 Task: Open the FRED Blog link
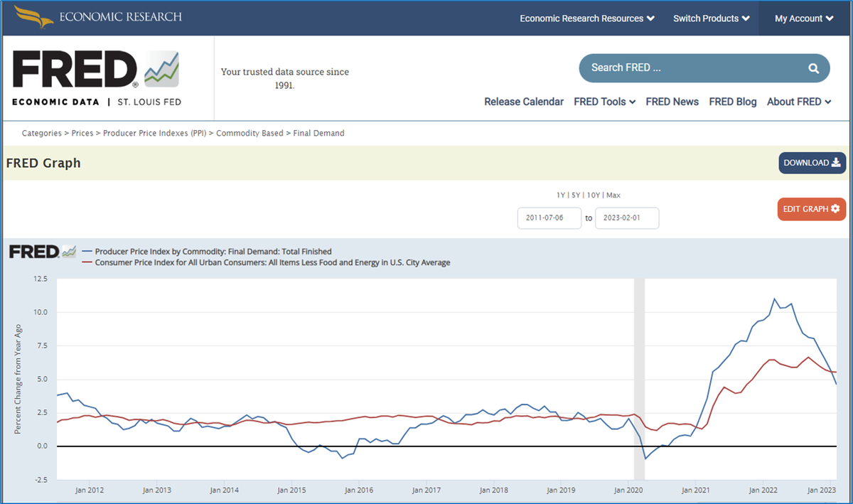[x=733, y=102]
